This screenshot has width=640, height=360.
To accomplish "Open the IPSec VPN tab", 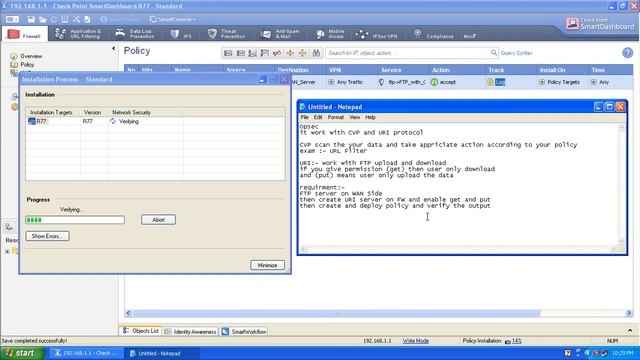I will pos(377,35).
